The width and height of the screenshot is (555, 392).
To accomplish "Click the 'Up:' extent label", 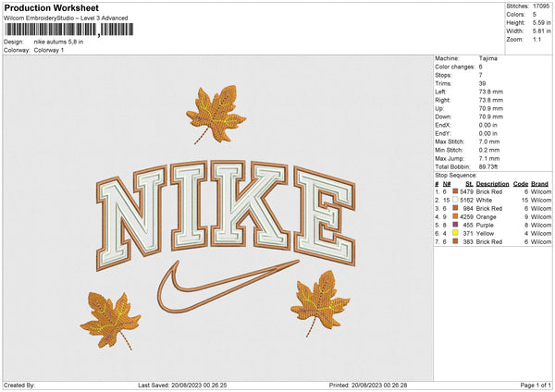I will tap(439, 108).
